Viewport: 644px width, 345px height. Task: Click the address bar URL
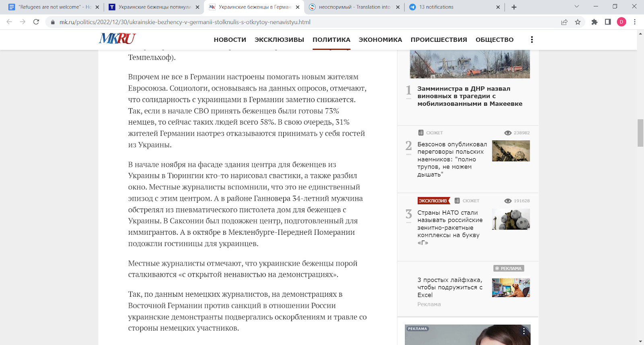(185, 22)
